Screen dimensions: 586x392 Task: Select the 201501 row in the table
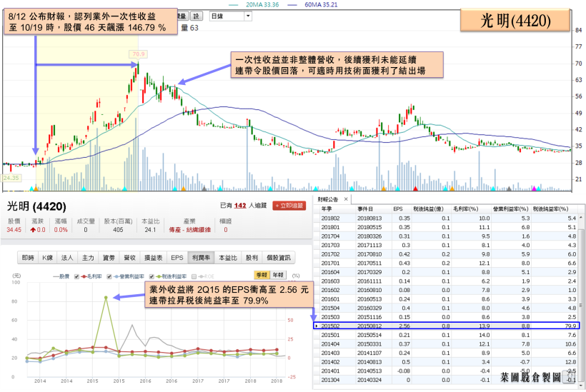coord(445,335)
